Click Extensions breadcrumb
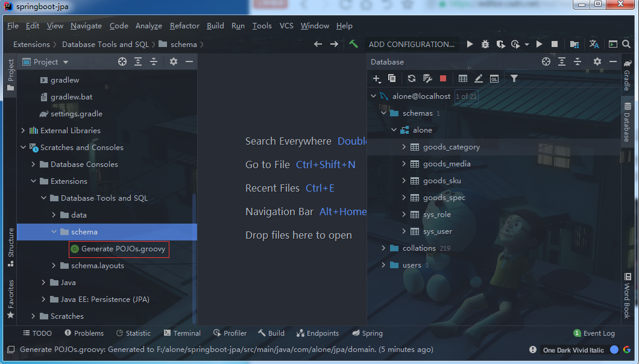639x364 pixels. (31, 44)
